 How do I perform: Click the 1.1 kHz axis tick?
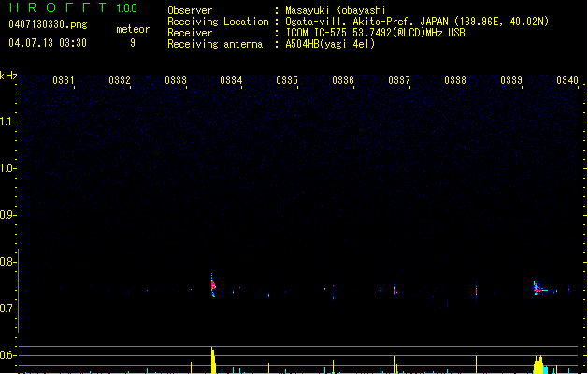coord(7,122)
